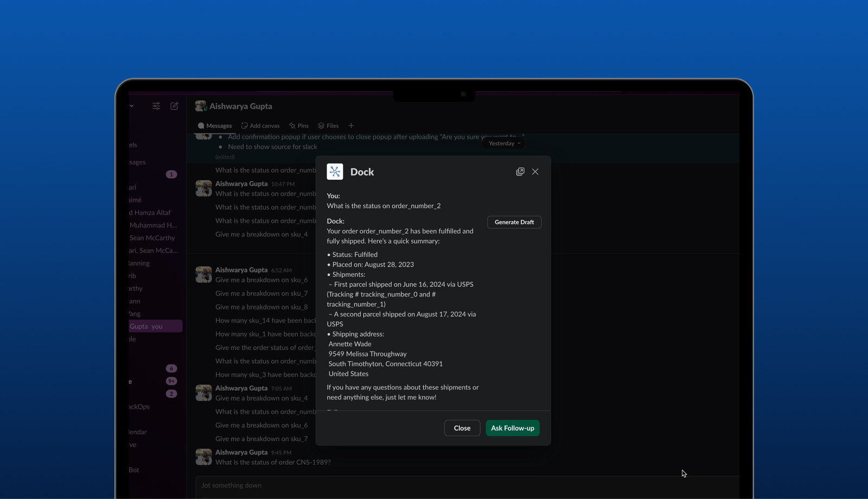Switch to the Messages tab
Screen dimensions: 868x499
(215, 125)
